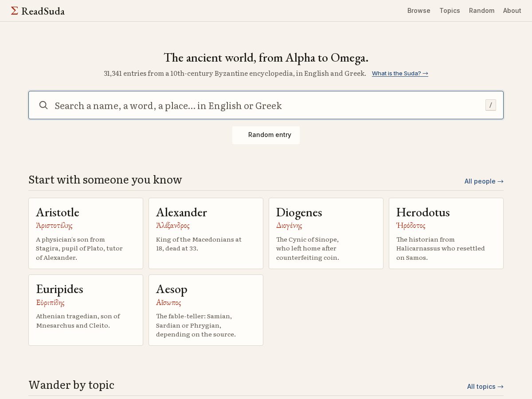The image size is (532, 399).
Task: Open the All people link
Action: coord(484,181)
